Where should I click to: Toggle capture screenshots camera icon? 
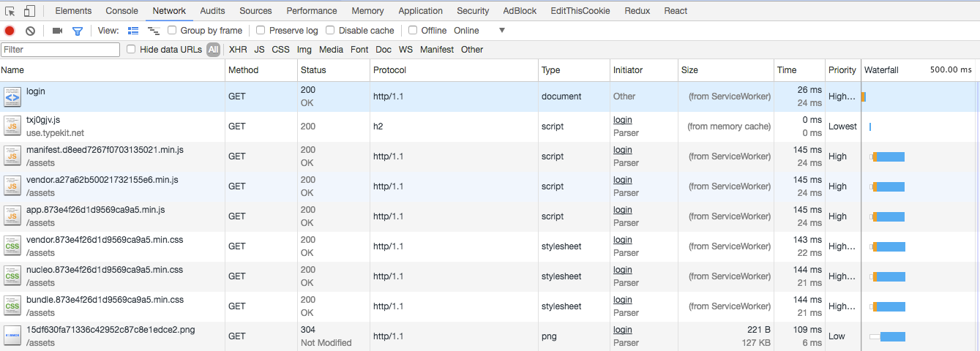pos(57,31)
